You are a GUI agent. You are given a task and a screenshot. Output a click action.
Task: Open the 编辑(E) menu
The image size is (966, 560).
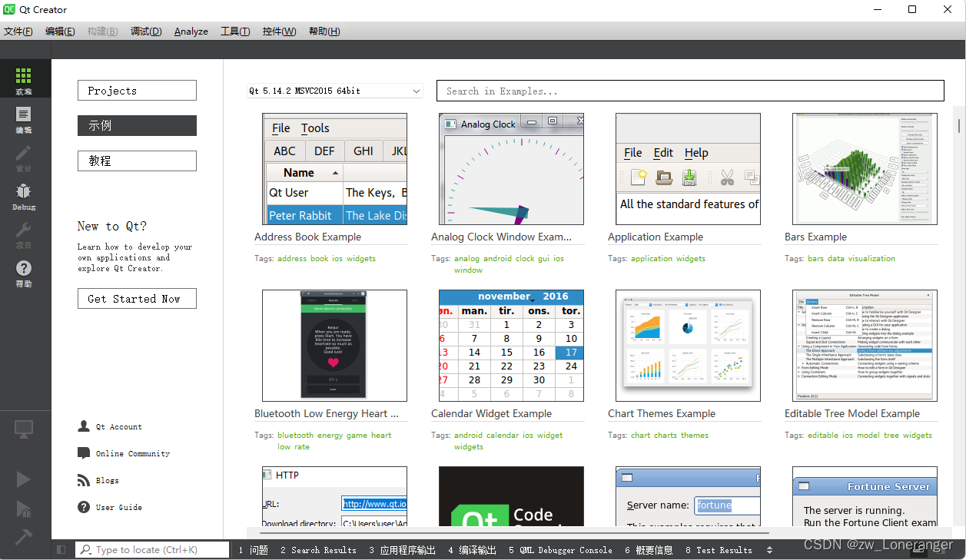click(x=60, y=31)
